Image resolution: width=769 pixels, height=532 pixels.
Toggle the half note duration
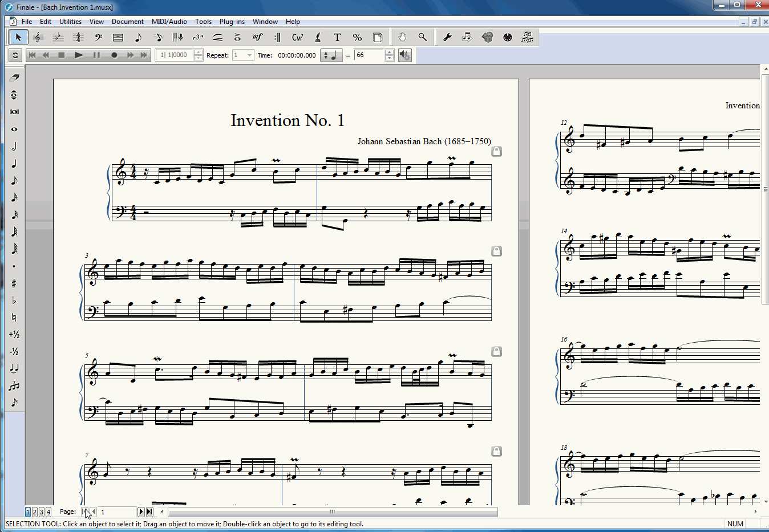(14, 147)
